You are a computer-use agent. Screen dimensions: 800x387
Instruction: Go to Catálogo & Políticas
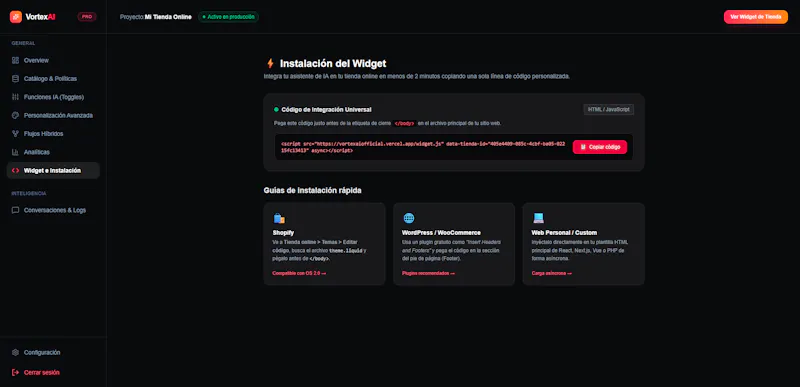53,79
